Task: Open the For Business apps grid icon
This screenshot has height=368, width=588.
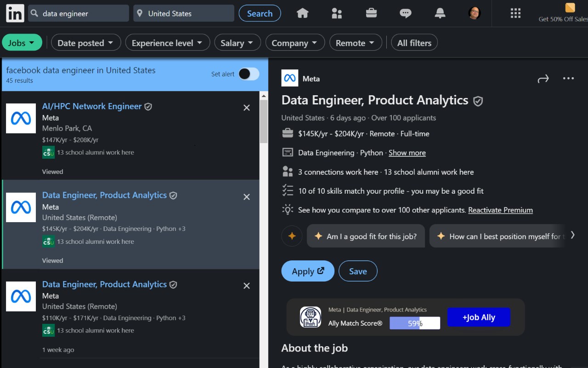Action: 515,13
